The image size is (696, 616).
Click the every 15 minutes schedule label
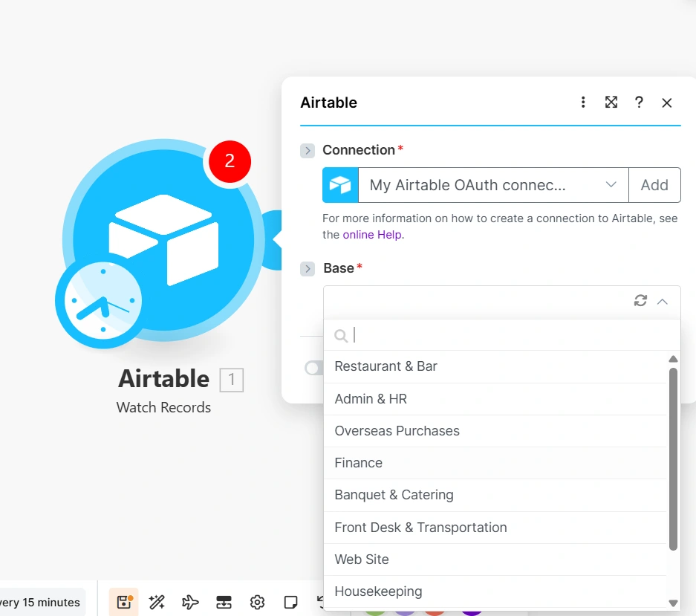pos(40,602)
